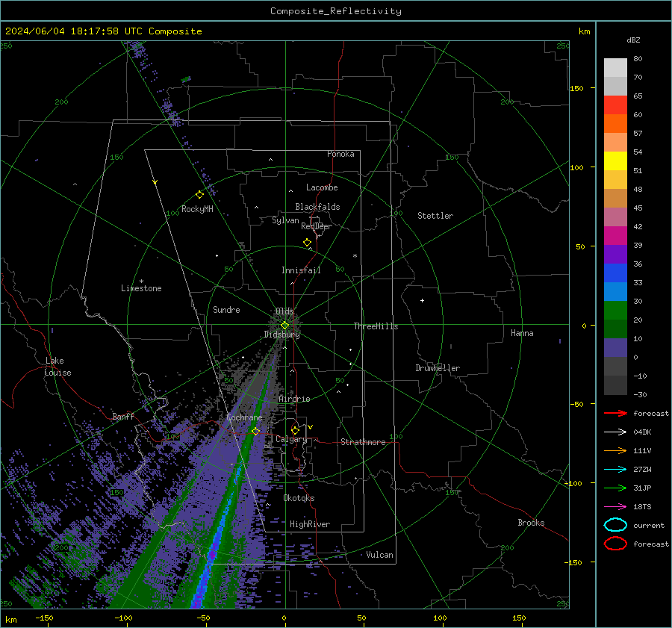
Task: Select the cyan 27ZW arrow icon
Action: (615, 470)
